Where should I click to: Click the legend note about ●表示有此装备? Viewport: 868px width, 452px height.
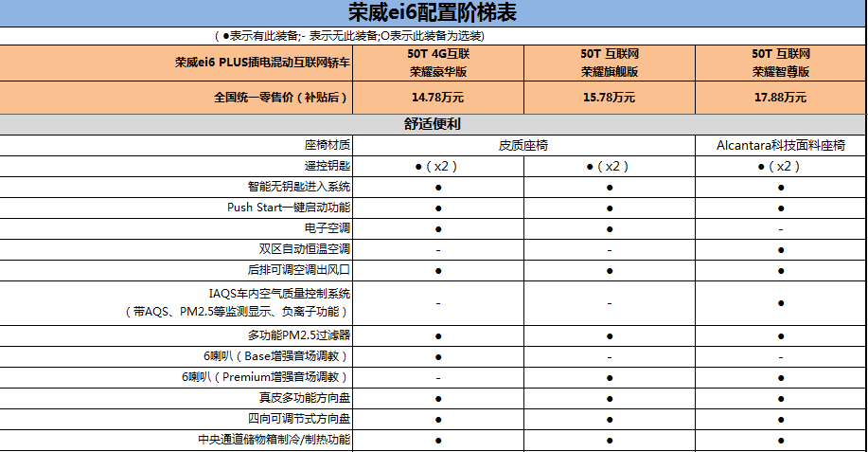tap(350, 36)
